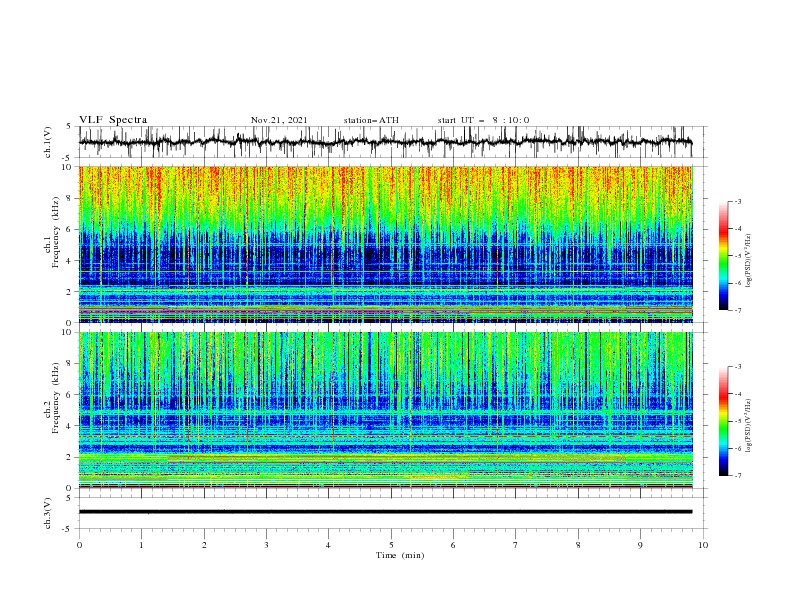Click time axis tick label '4'
The width and height of the screenshot is (792, 612).
tap(329, 545)
